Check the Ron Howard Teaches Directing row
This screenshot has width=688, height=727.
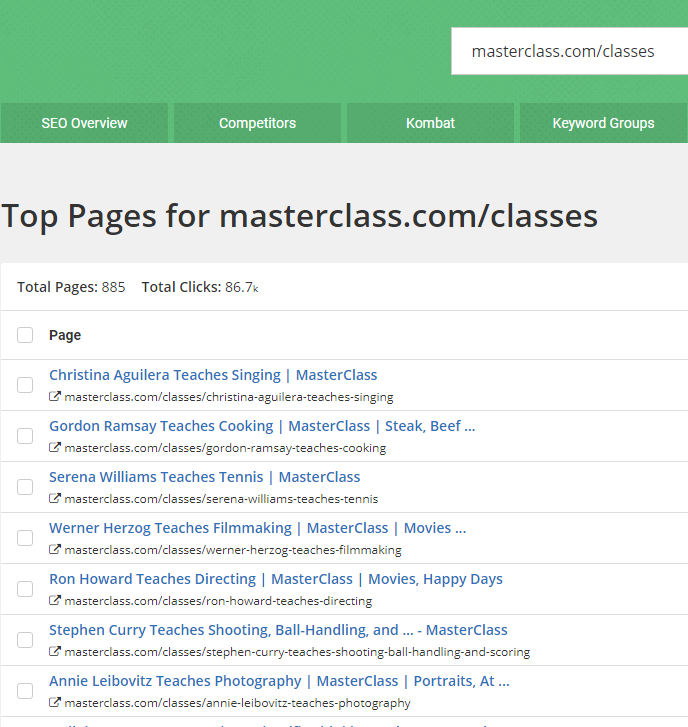25,589
